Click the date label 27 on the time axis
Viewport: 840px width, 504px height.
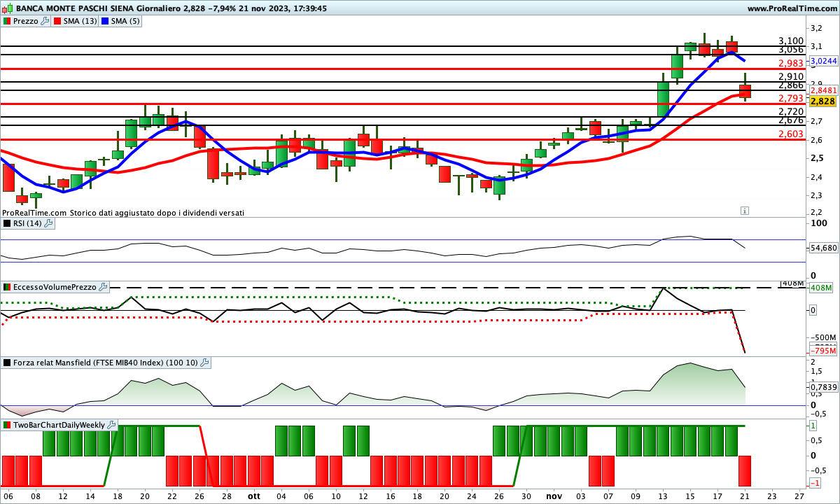[799, 496]
